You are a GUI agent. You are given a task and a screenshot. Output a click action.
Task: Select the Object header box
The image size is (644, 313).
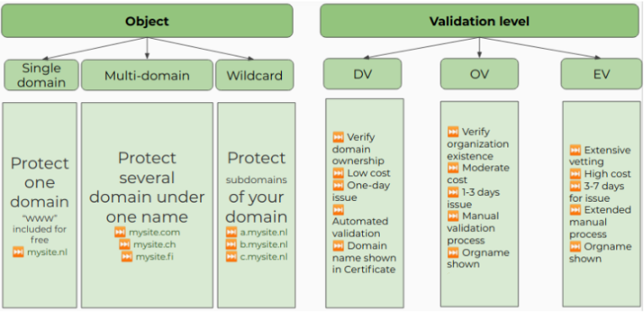pyautogui.click(x=147, y=21)
